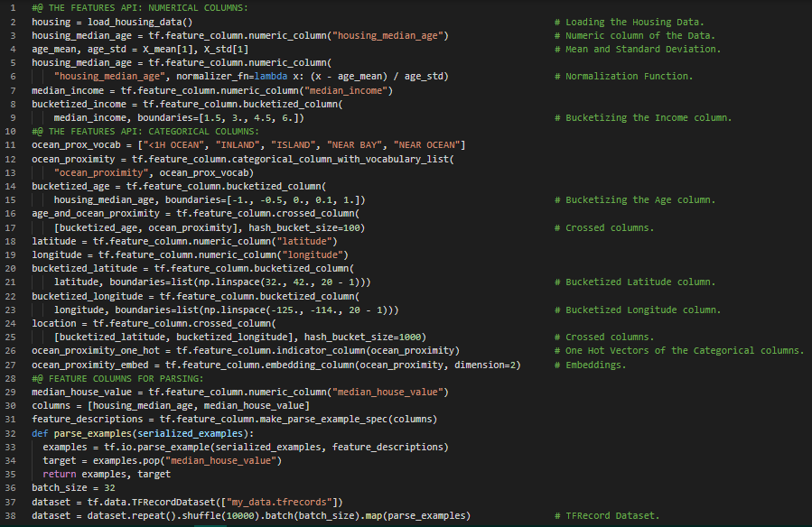Click the return keyword on line 35
Viewport: 812px width, 527px height.
pos(60,474)
